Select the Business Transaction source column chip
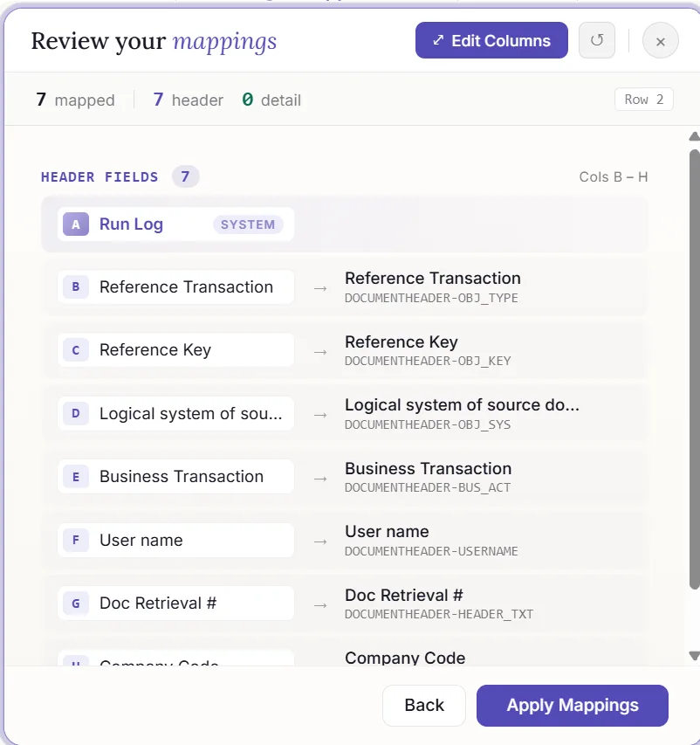The image size is (700, 745). (175, 477)
